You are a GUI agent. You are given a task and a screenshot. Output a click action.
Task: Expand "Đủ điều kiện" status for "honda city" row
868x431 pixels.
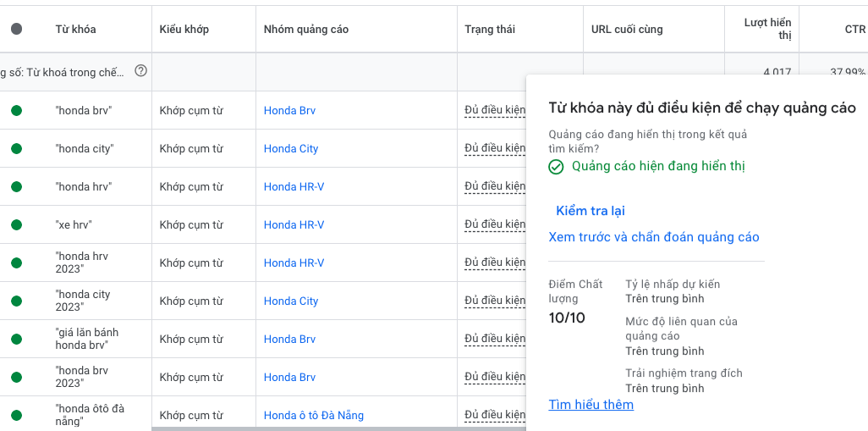[x=495, y=148]
